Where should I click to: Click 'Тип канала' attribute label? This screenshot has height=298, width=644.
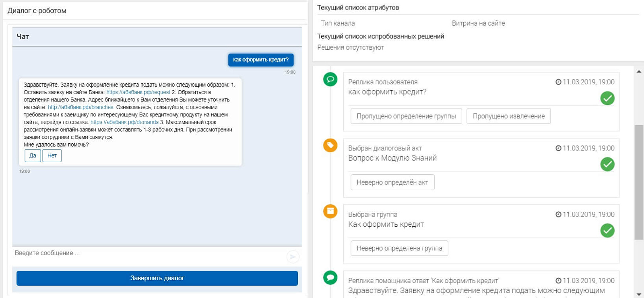click(338, 23)
